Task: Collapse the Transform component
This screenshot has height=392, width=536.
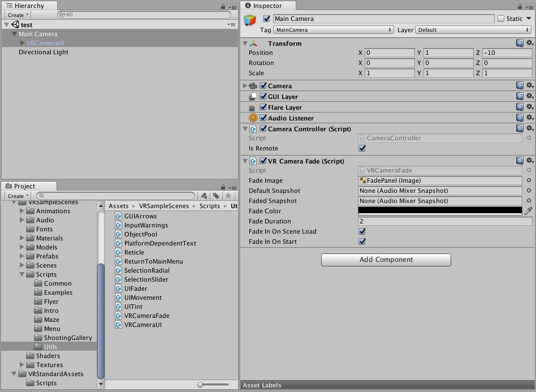Action: click(x=245, y=44)
